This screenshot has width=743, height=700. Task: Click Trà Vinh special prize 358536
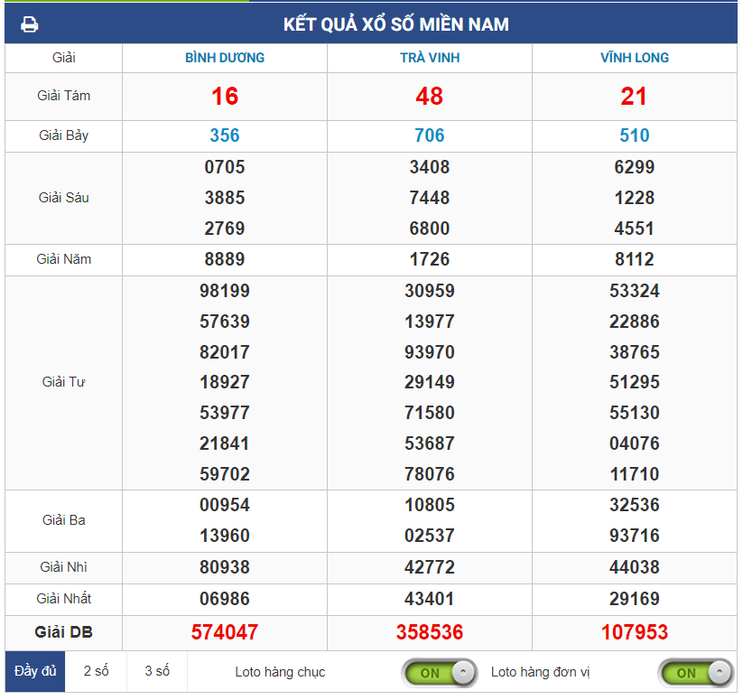point(430,632)
